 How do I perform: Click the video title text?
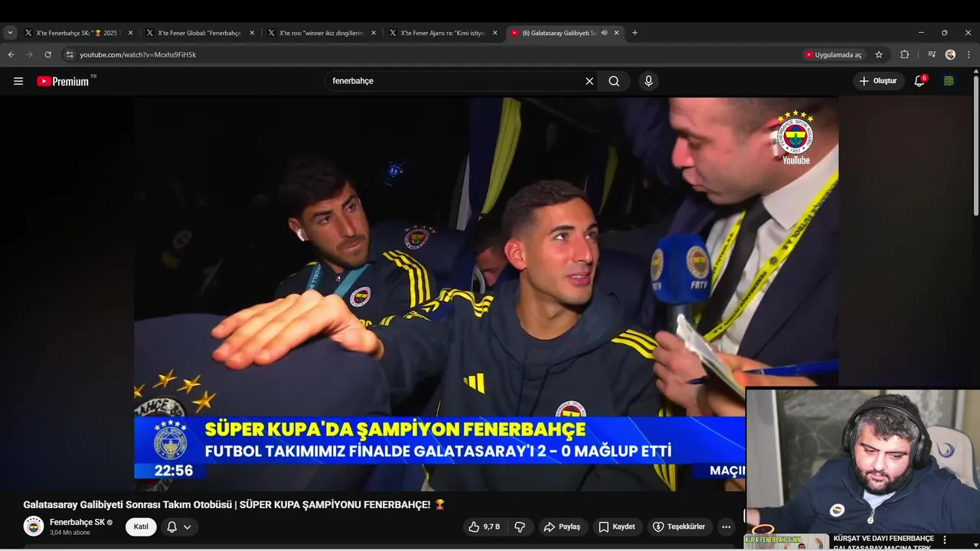click(x=234, y=504)
